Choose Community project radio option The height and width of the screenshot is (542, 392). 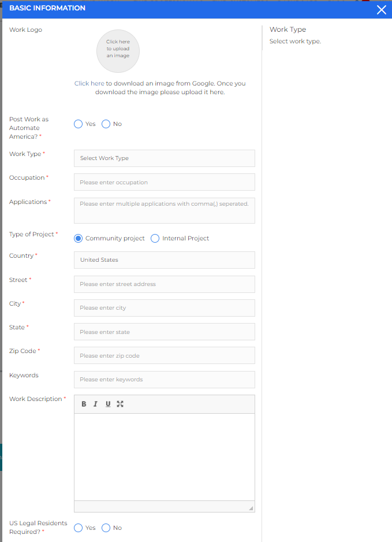79,238
